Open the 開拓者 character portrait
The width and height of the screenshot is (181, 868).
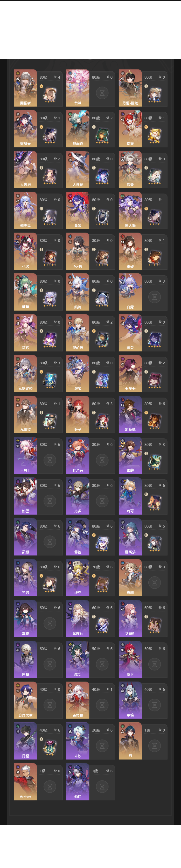pyautogui.click(x=25, y=88)
